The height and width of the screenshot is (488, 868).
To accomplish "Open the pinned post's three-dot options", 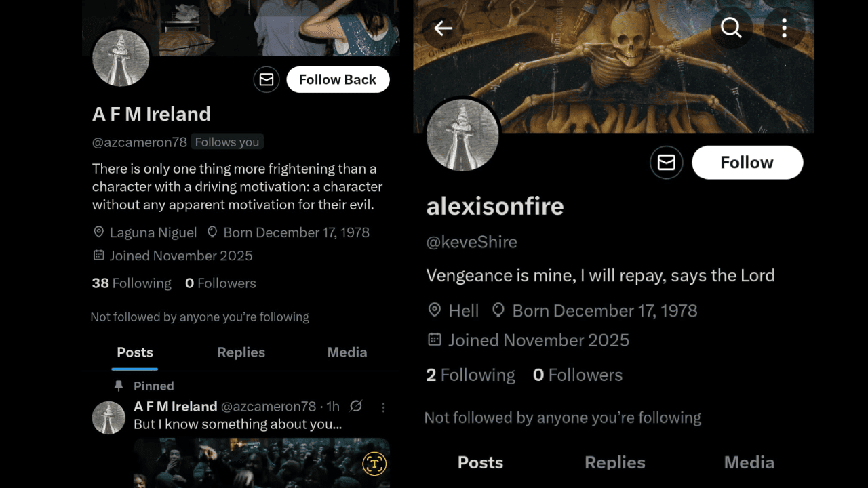I will tap(383, 407).
